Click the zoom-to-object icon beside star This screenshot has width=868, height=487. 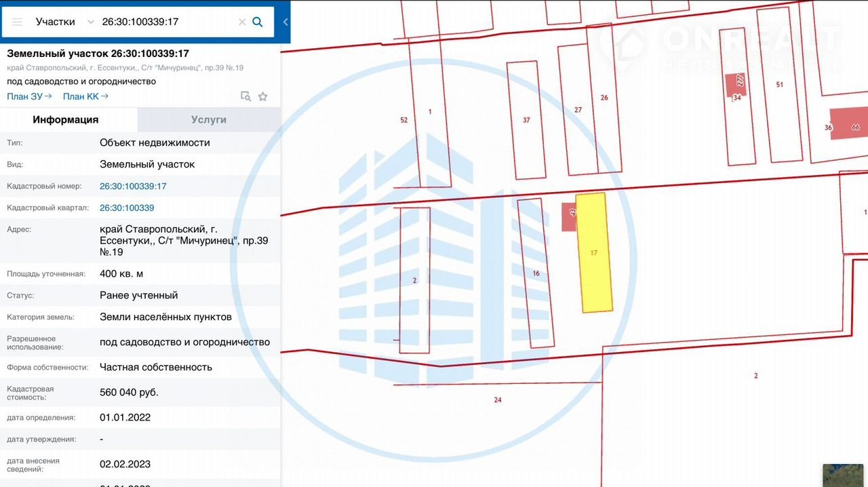(x=245, y=96)
